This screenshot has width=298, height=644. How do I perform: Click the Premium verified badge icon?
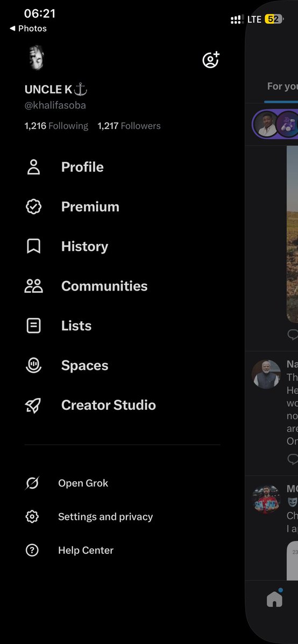tap(34, 207)
